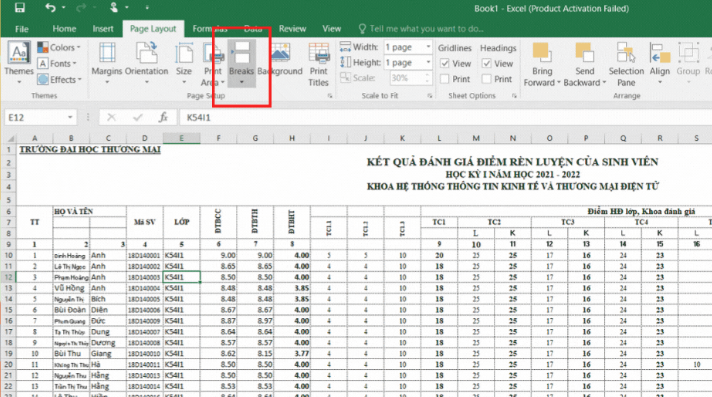Toggle Headings Print checkbox
This screenshot has height=397, width=712.
pyautogui.click(x=486, y=79)
